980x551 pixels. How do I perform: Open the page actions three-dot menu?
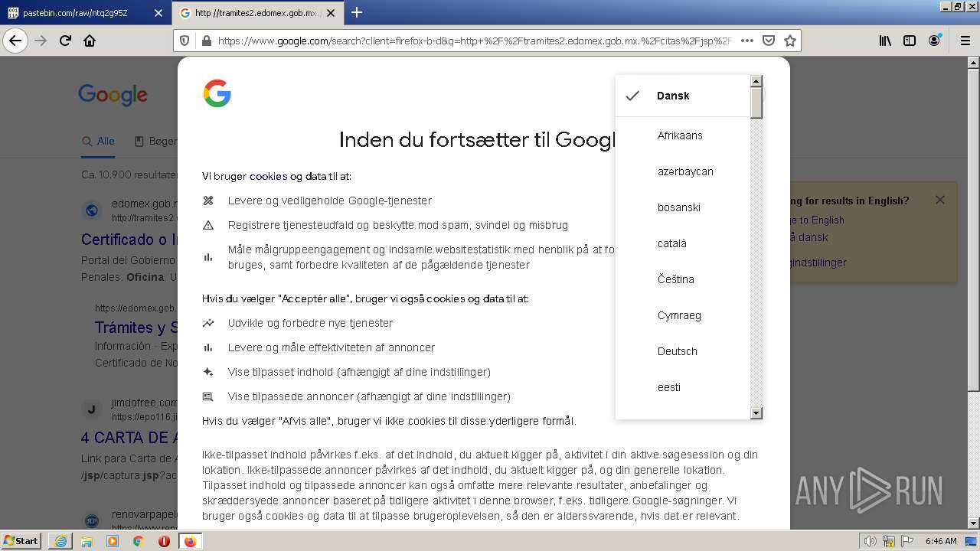coord(747,41)
